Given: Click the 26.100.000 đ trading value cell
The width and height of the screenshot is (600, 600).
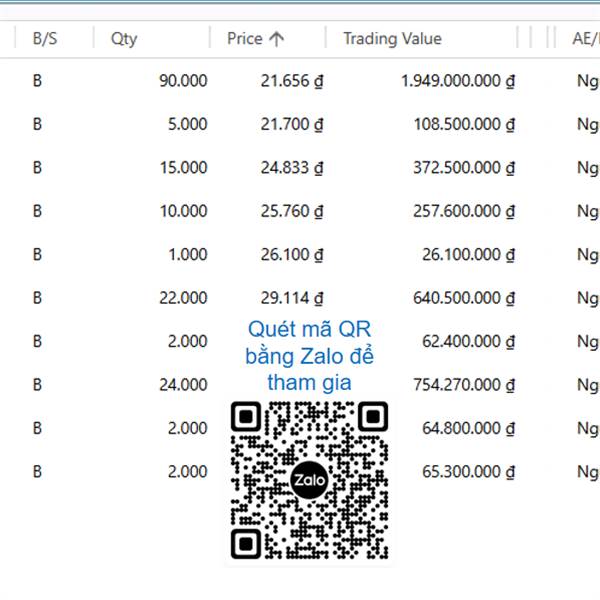Looking at the screenshot, I should tap(468, 254).
